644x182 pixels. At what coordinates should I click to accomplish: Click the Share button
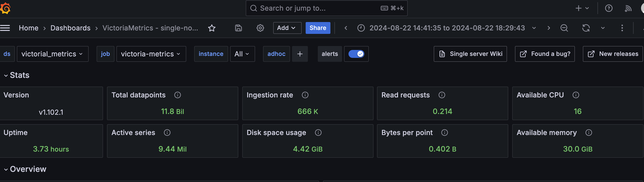tap(318, 28)
